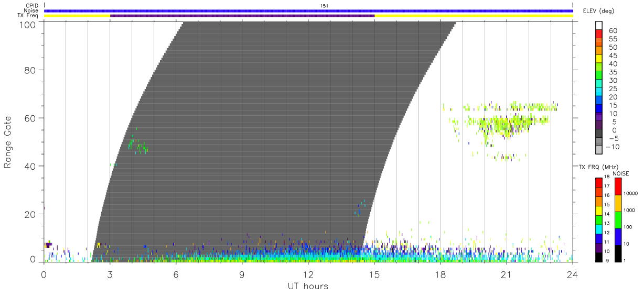The height and width of the screenshot is (297, 644).
Task: Click the 55 label on the ELEV colorbar
Action: (x=613, y=39)
